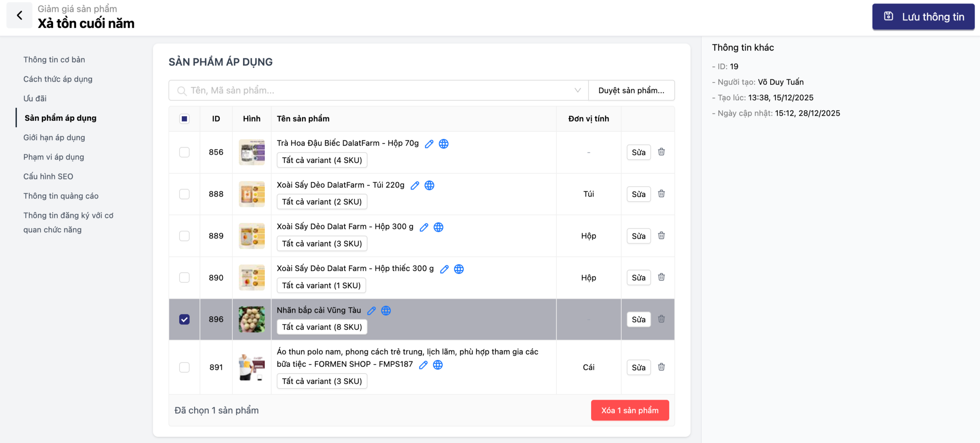
Task: Click pencil icon for Áo thun polo FMPS187
Action: pyautogui.click(x=423, y=365)
